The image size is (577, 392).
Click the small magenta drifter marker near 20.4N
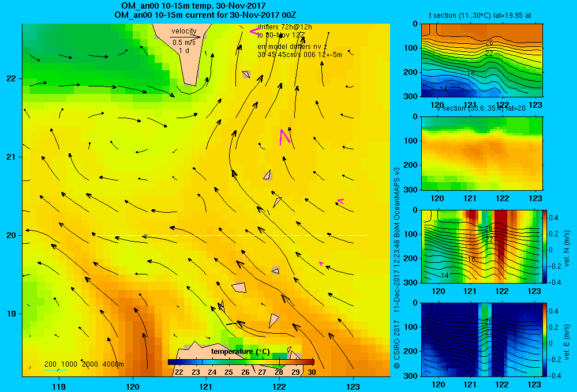click(x=340, y=201)
